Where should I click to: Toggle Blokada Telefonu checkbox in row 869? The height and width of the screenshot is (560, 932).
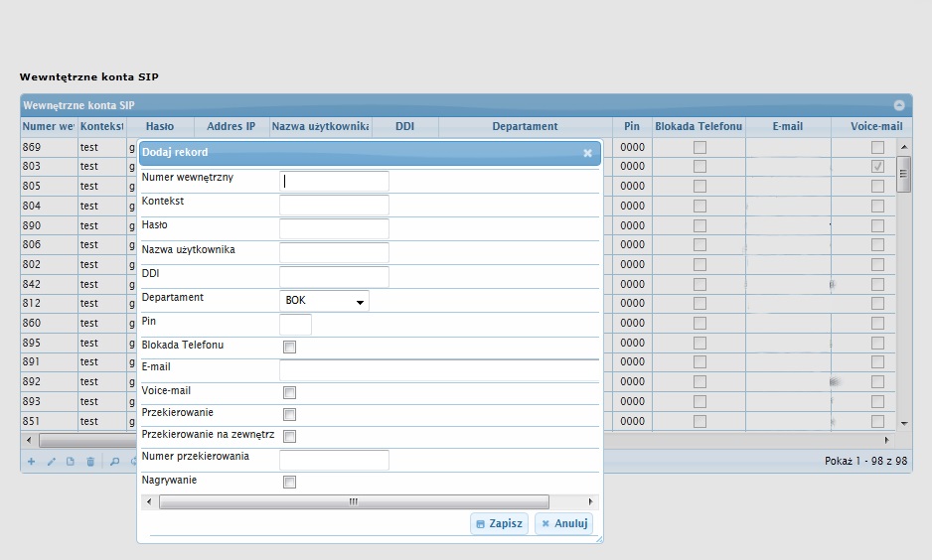click(x=699, y=147)
